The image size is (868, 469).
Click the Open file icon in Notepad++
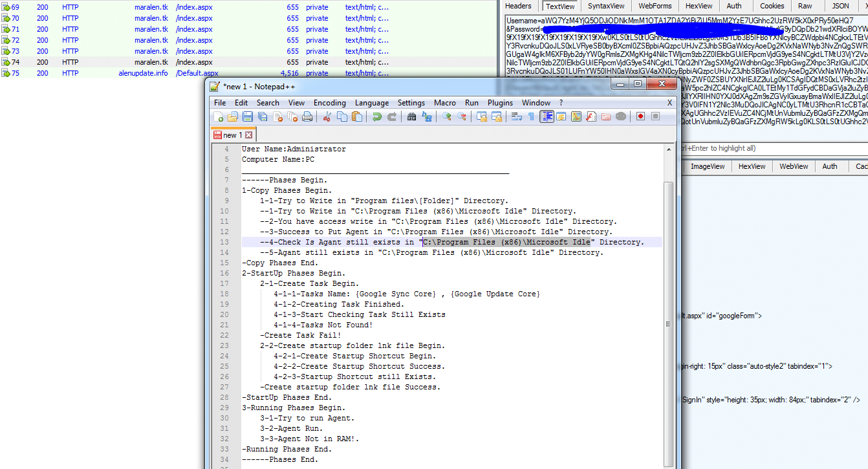[x=233, y=116]
